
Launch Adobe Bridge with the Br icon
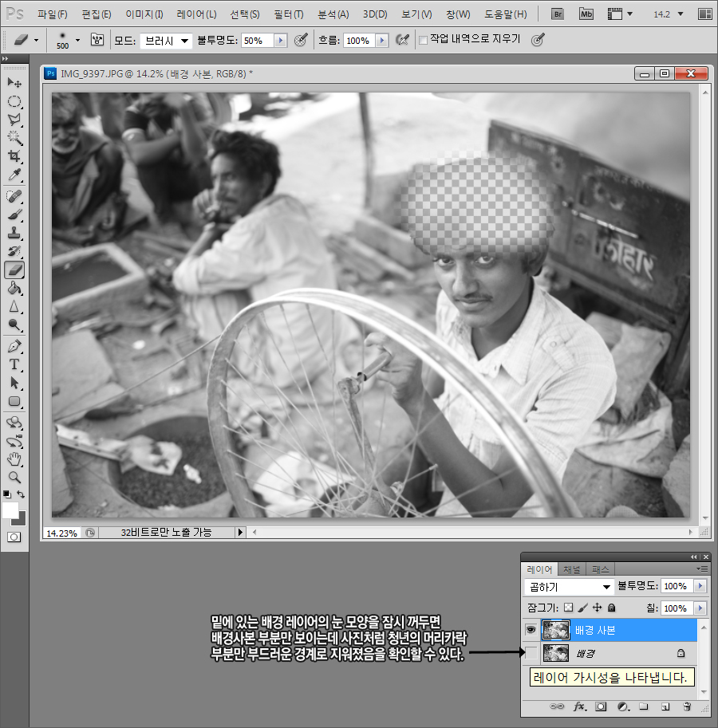[558, 14]
